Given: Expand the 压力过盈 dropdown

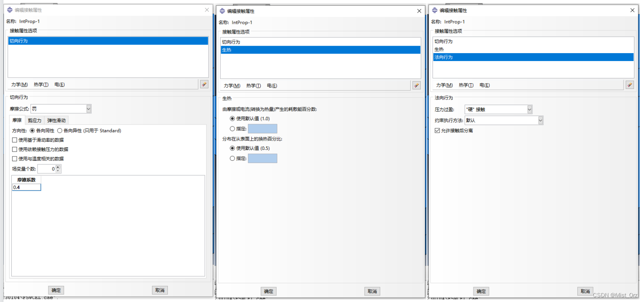Looking at the screenshot, I should click(x=529, y=109).
